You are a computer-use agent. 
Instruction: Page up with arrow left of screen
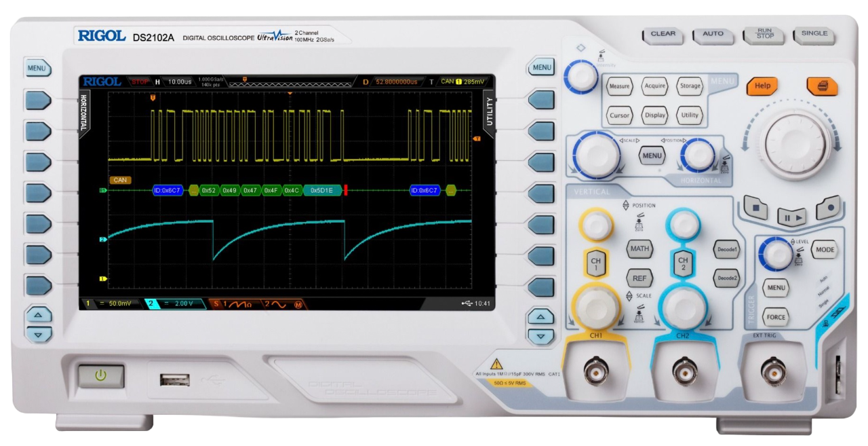(x=39, y=316)
